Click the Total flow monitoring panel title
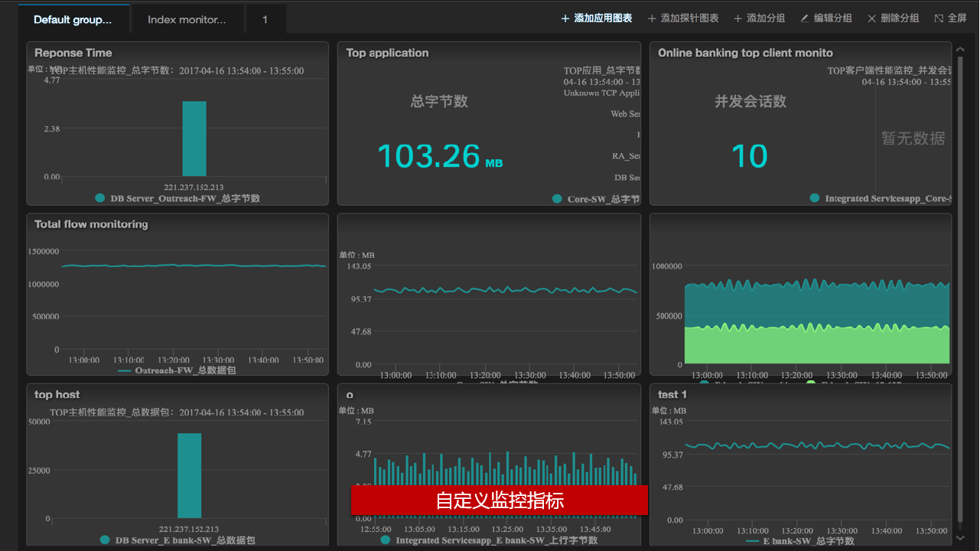The width and height of the screenshot is (980, 551). (91, 224)
